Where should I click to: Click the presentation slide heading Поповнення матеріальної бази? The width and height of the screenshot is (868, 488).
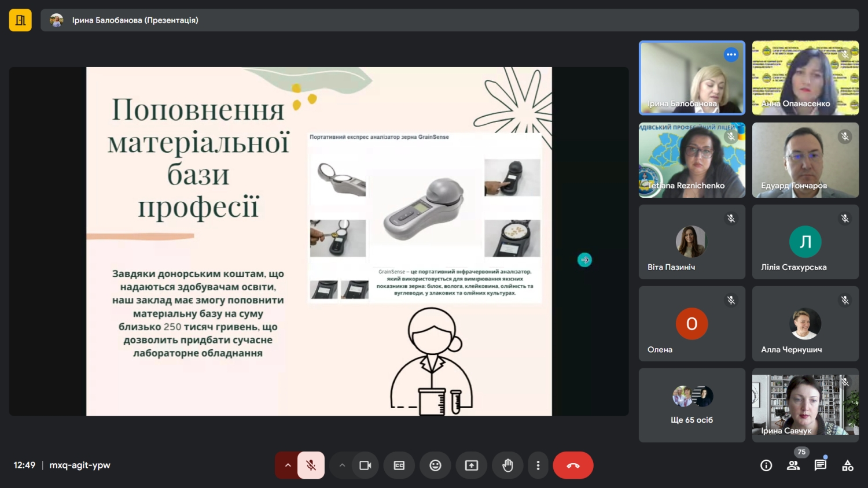pos(198,158)
